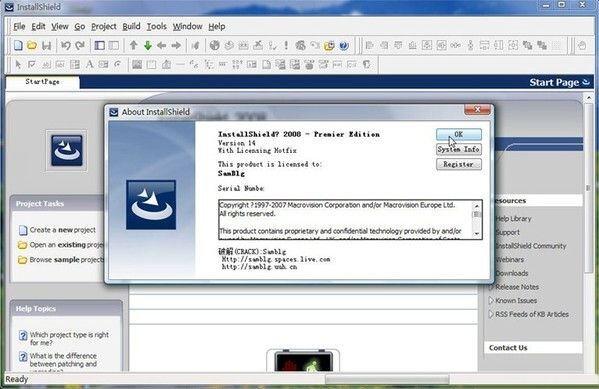
Task: Click the Contact Us heading
Action: point(508,348)
